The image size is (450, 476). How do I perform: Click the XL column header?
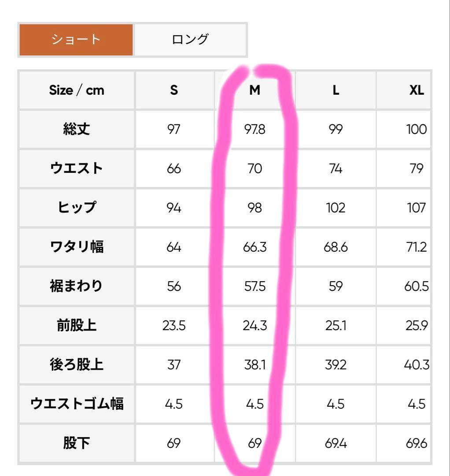coord(416,90)
